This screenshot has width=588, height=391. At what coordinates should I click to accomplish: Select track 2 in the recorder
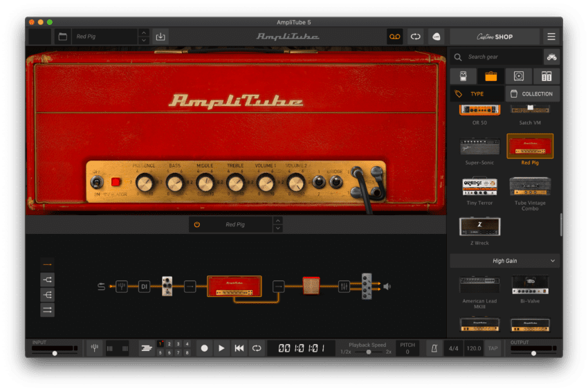[x=169, y=344]
